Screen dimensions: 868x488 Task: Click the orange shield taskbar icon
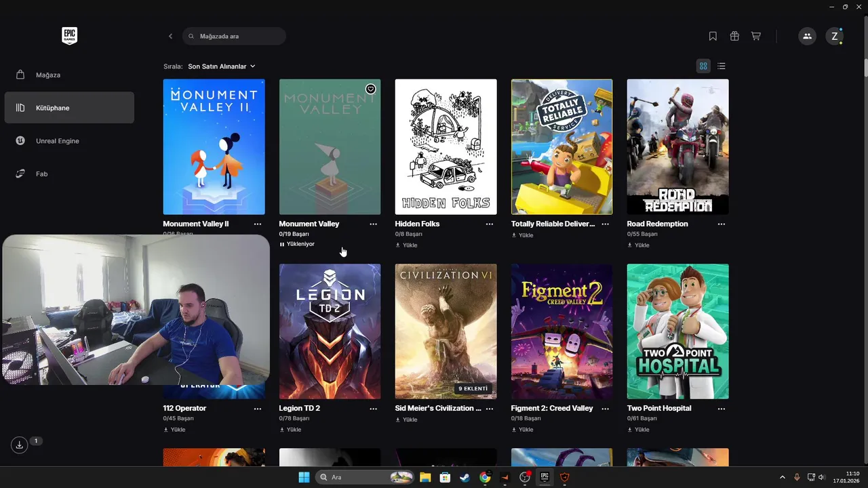pyautogui.click(x=564, y=477)
